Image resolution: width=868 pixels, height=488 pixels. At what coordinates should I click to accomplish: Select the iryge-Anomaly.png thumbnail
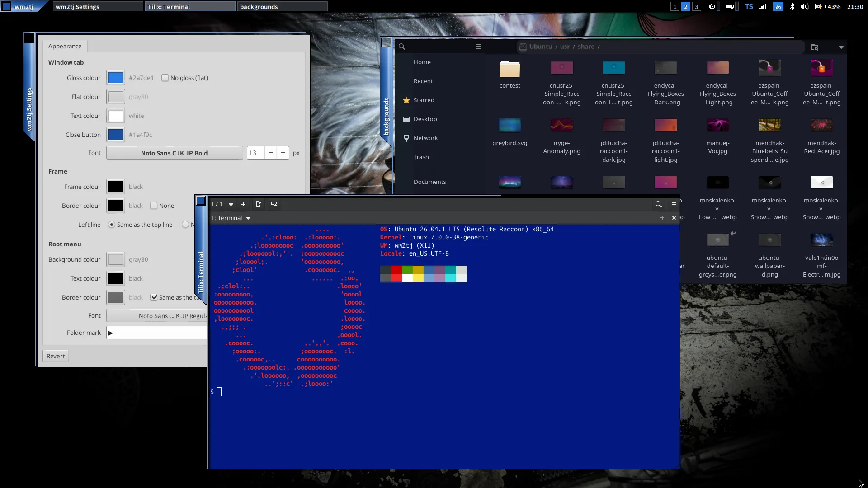(x=562, y=125)
